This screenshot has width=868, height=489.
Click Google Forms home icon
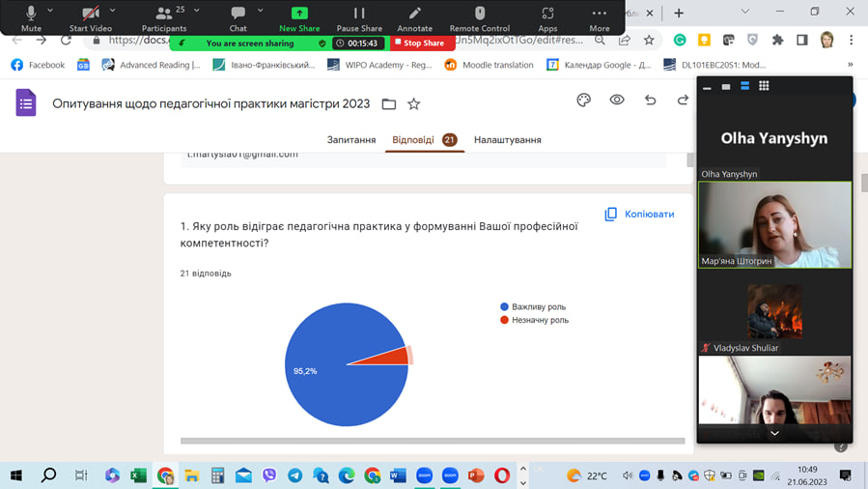pyautogui.click(x=26, y=103)
